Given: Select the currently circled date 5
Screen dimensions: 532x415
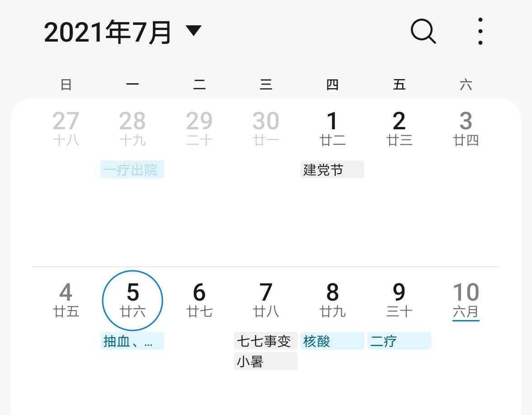Looking at the screenshot, I should [133, 299].
